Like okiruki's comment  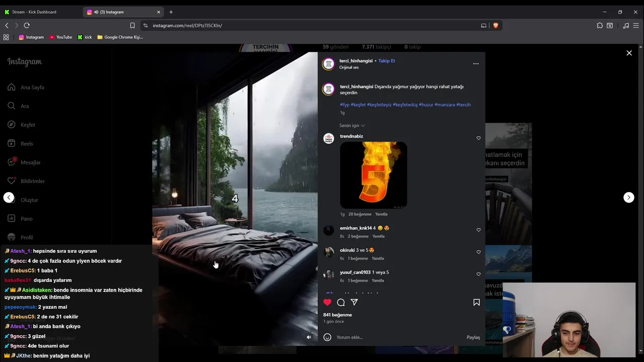tap(478, 252)
